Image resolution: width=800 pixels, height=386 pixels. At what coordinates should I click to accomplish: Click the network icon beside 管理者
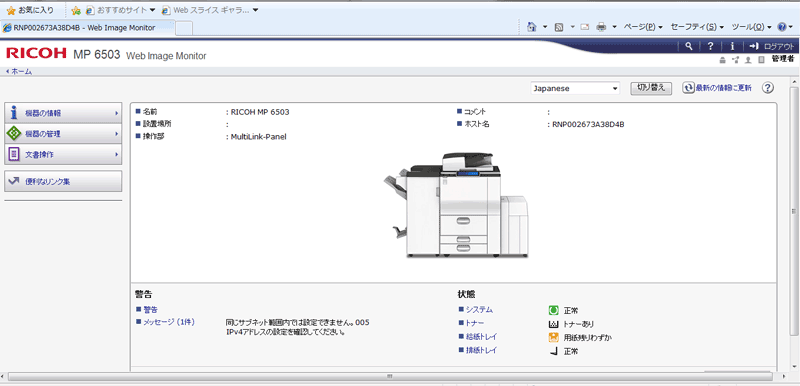735,60
